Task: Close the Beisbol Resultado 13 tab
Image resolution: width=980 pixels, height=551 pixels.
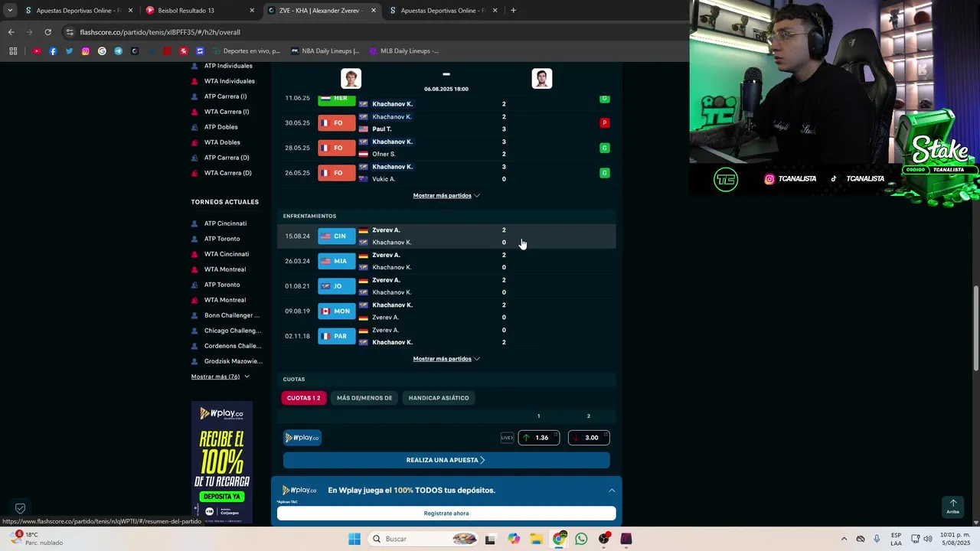Action: (252, 11)
